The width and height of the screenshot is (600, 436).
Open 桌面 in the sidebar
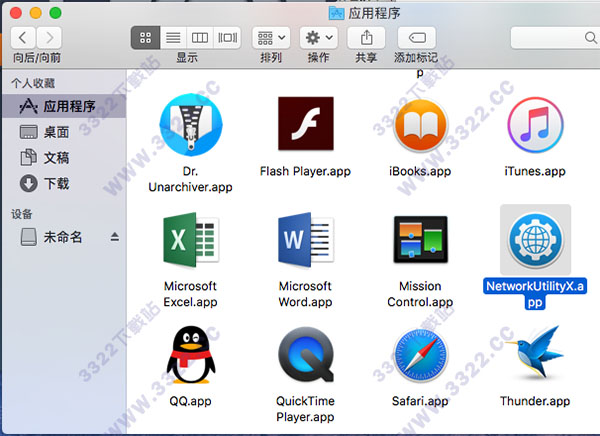pos(64,132)
